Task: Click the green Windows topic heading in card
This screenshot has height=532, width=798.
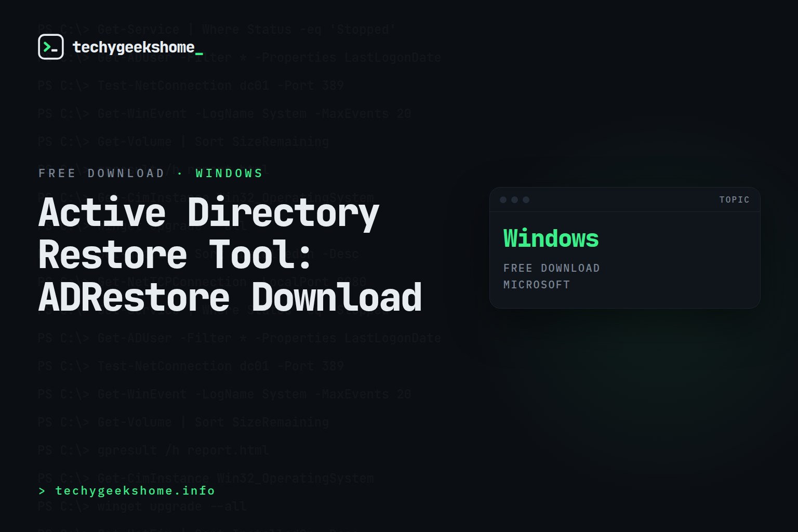Action: pos(551,238)
